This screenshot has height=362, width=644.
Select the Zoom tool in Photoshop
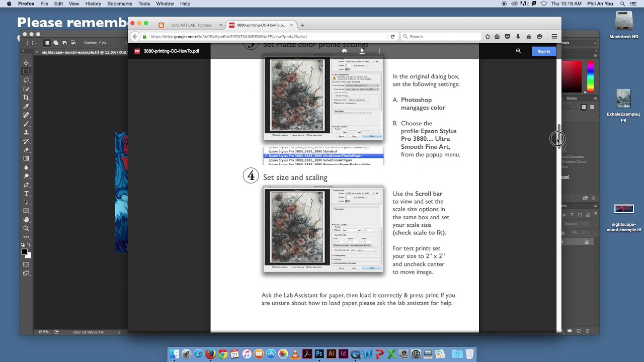point(26,228)
